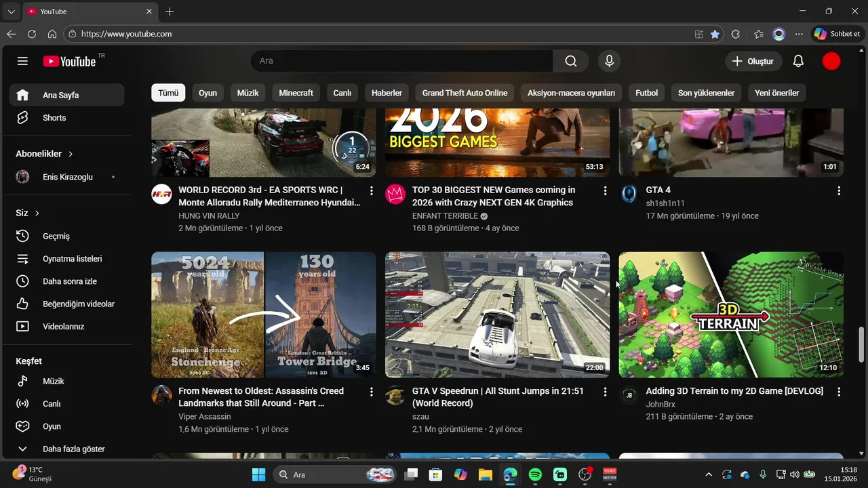
Task: Open JohnBrx channel avatar
Action: 629,394
